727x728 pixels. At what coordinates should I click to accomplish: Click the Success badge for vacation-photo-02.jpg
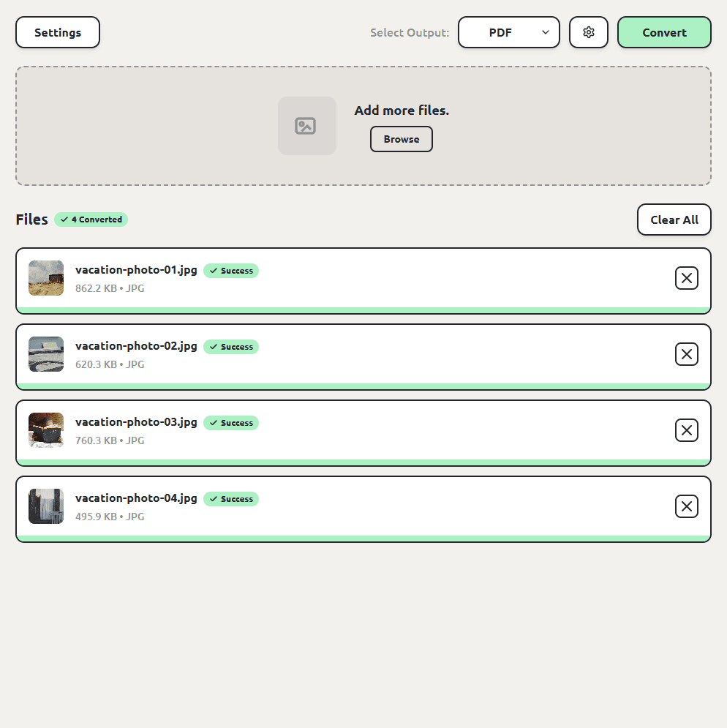tap(231, 347)
